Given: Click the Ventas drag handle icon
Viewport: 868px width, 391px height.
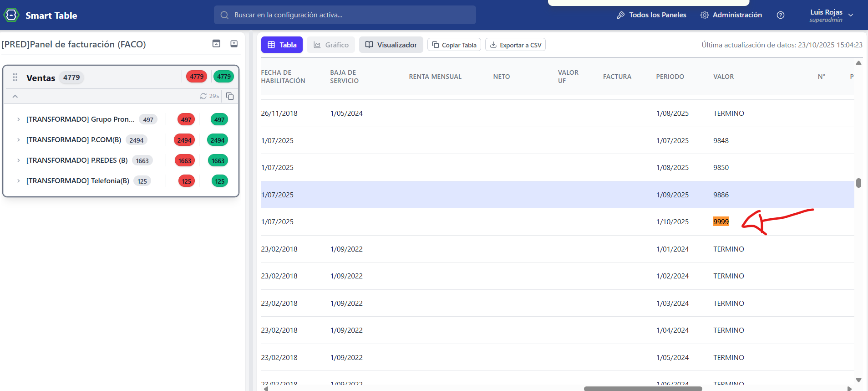Looking at the screenshot, I should (x=15, y=77).
